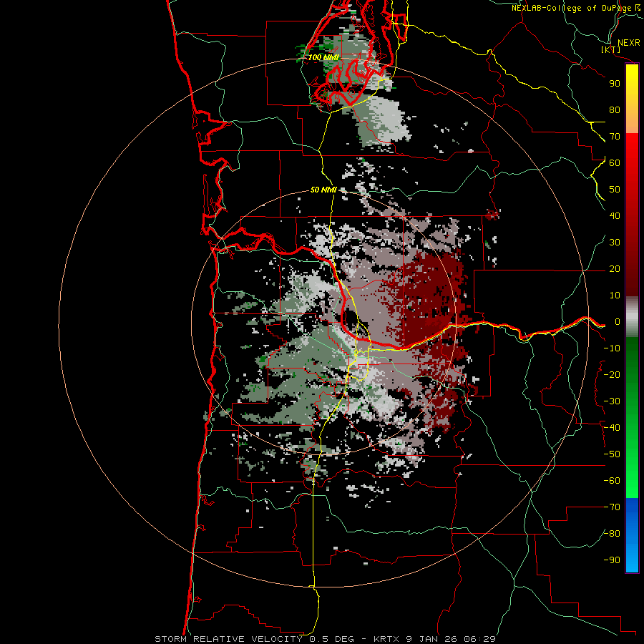Click the "KRTX 9 JAN 26 06:29" timestamp text
This screenshot has height=644, width=644.
point(434,639)
